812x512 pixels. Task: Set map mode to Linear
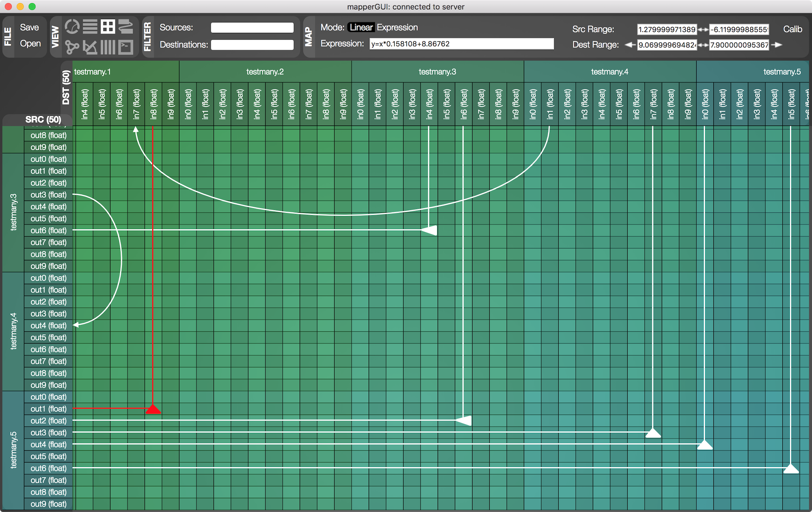pos(361,27)
